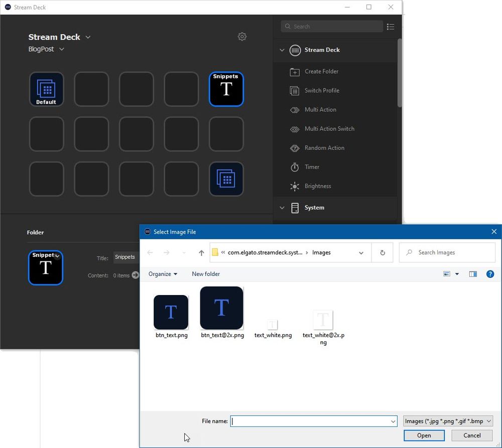Select the Images breadcrumb in the address bar
Image resolution: width=502 pixels, height=448 pixels.
coord(321,252)
